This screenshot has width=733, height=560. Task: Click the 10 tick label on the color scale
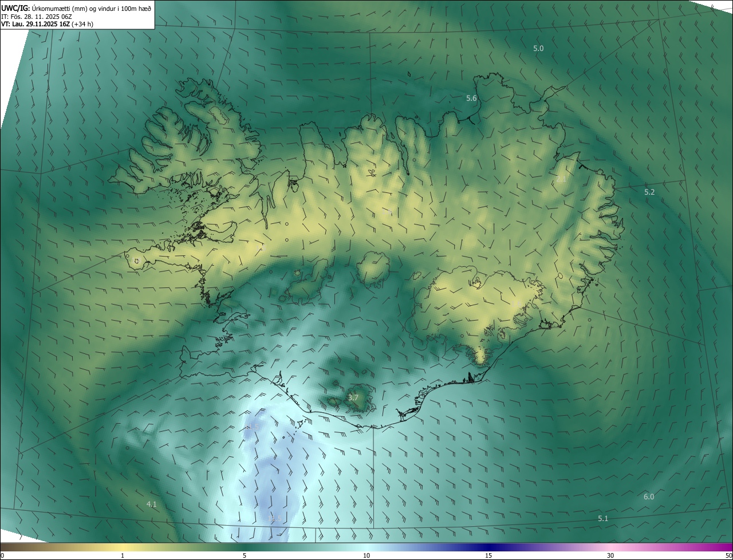366,555
